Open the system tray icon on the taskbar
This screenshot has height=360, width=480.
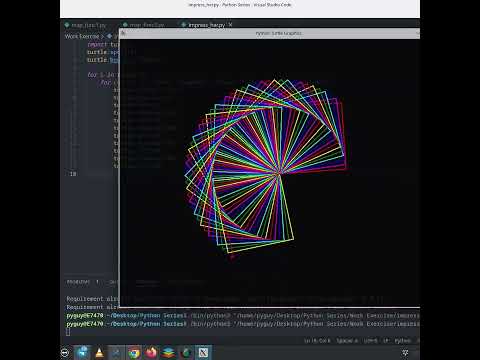click(x=405, y=353)
